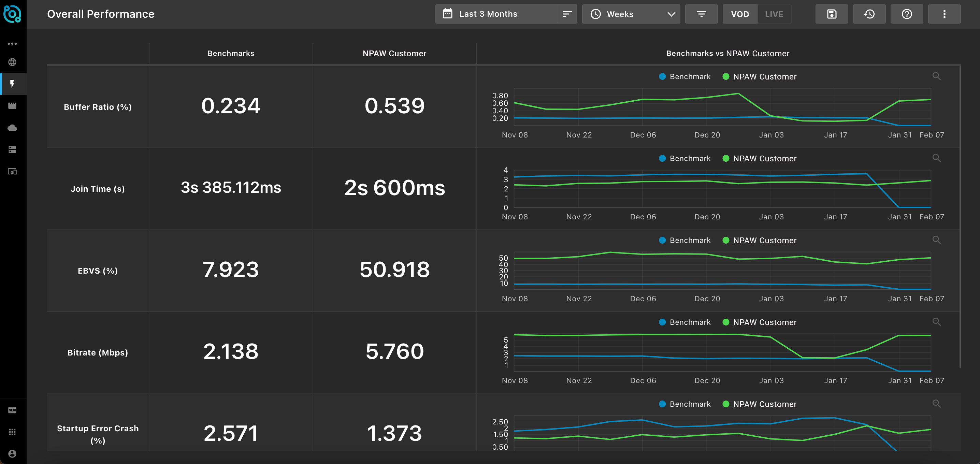Click the sort lines icon beside date range
Viewport: 980px width, 464px height.
[567, 14]
